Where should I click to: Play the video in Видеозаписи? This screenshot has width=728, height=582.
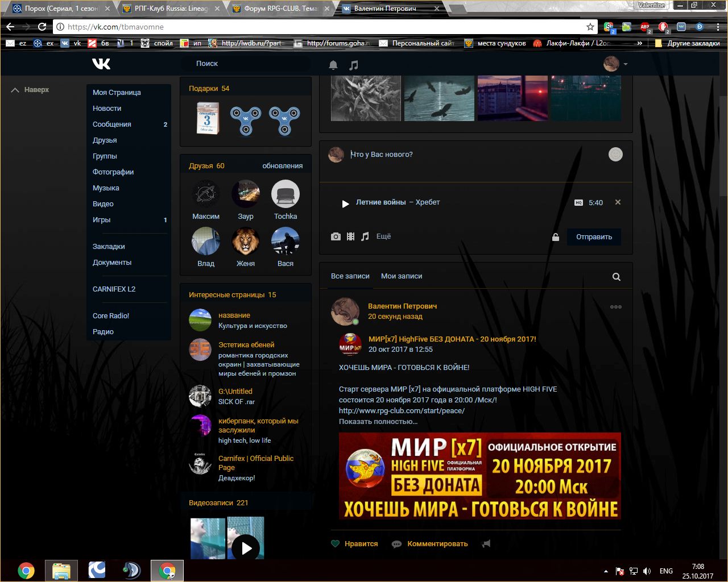pyautogui.click(x=246, y=548)
